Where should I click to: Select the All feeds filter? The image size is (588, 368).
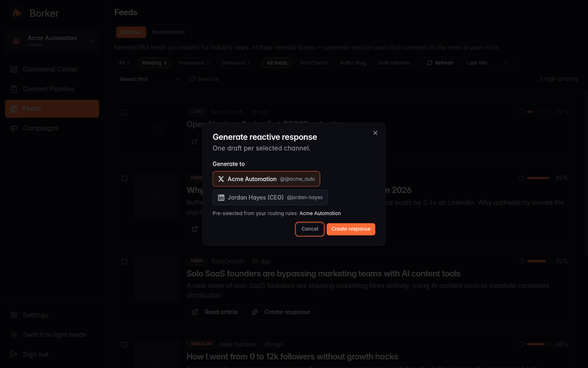click(277, 63)
